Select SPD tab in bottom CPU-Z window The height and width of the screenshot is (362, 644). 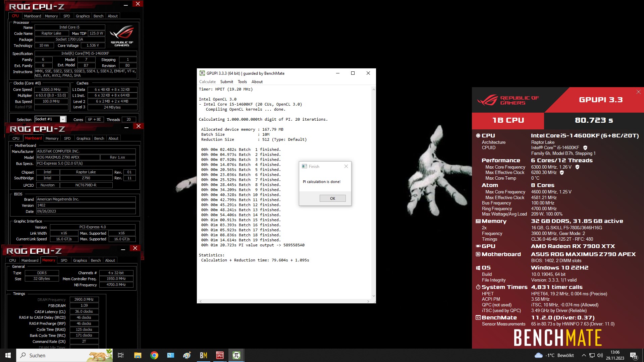64,260
